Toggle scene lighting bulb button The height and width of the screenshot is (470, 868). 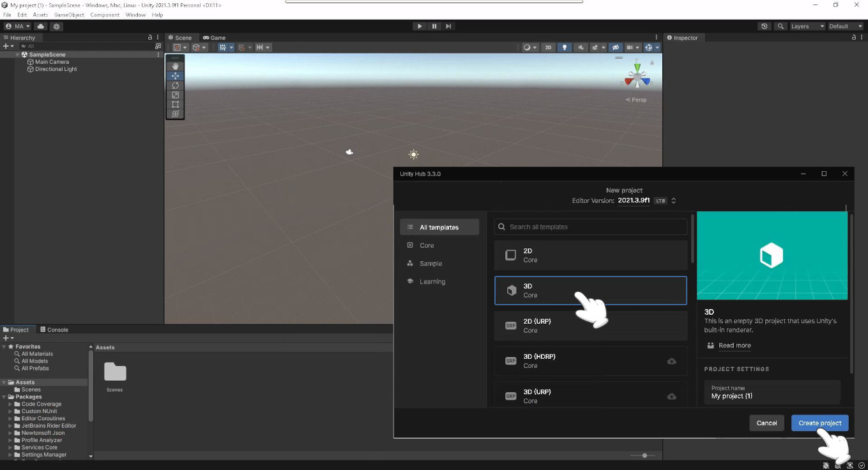tap(565, 47)
